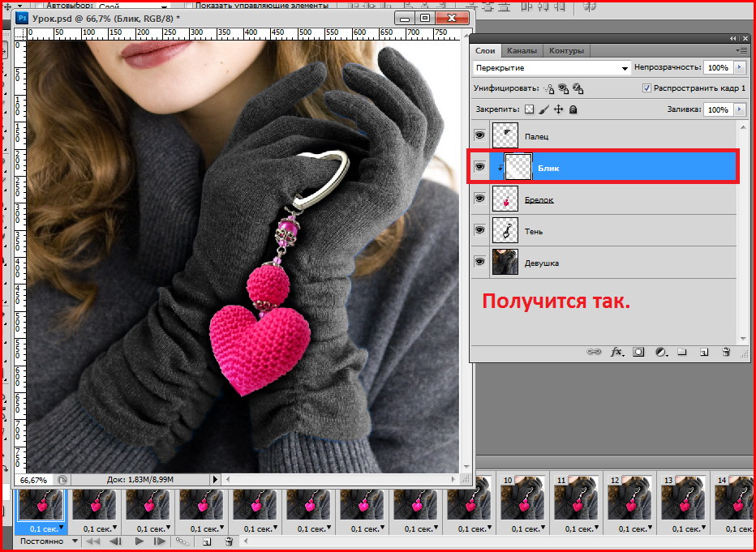Screen dimensions: 756x552
Task: Select the Брелок layer
Action: (x=613, y=199)
